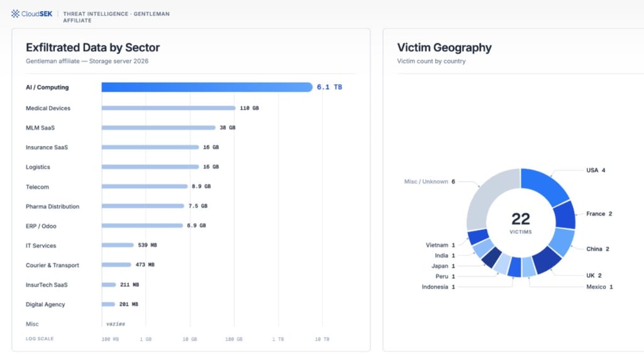
Task: Click the 'UK 2' legend label
Action: 594,275
